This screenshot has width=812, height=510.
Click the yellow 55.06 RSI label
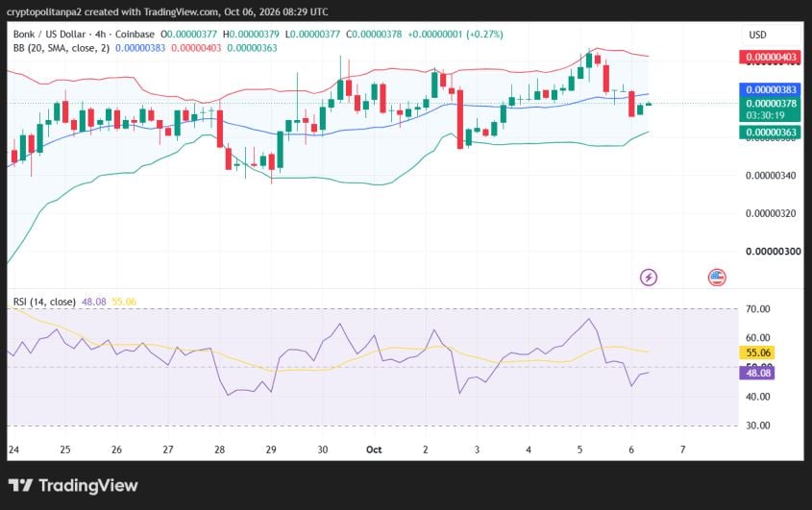[757, 352]
